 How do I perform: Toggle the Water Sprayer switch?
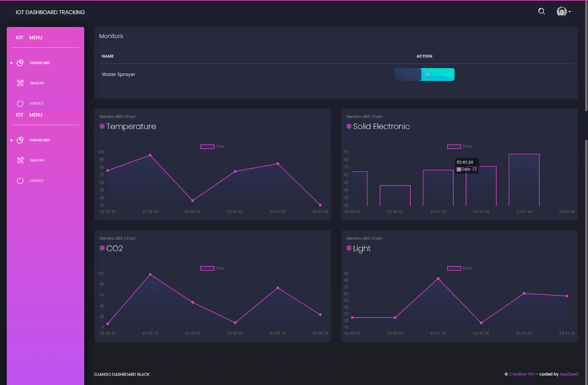click(x=424, y=74)
